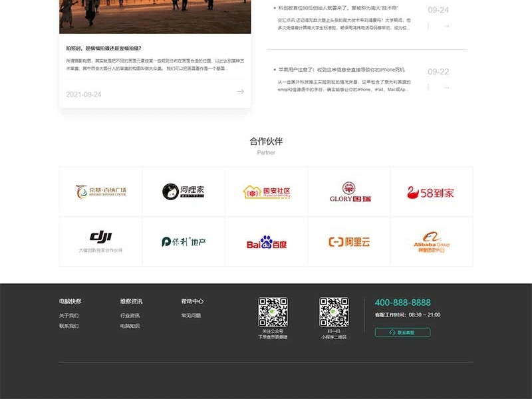The image size is (532, 399).
Task: Click the 小程序二维码 caption under QR code
Action: [x=334, y=337]
